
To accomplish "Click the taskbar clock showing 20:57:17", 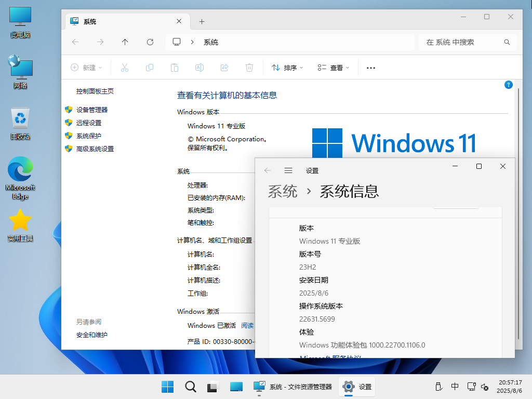I will point(510,387).
